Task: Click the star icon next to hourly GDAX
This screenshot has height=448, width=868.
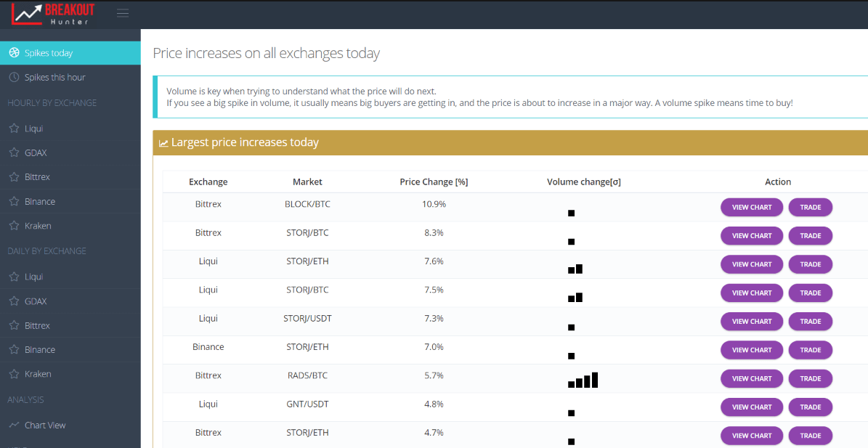Action: [15, 152]
